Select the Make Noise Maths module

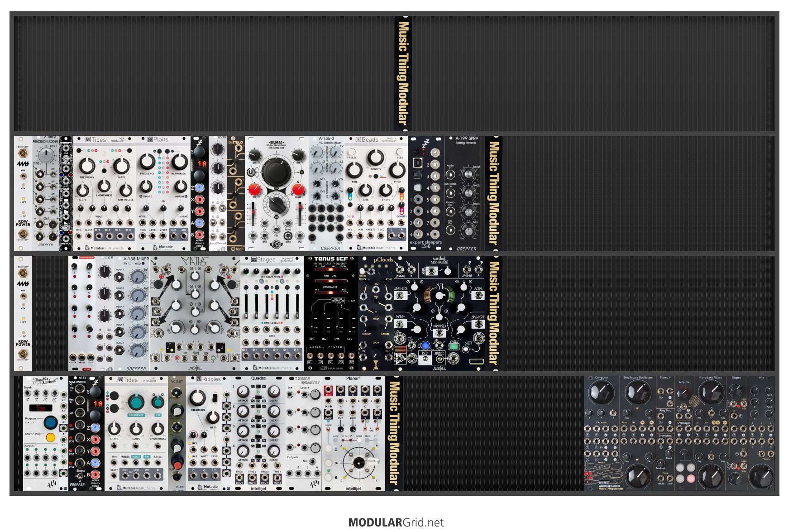195,314
